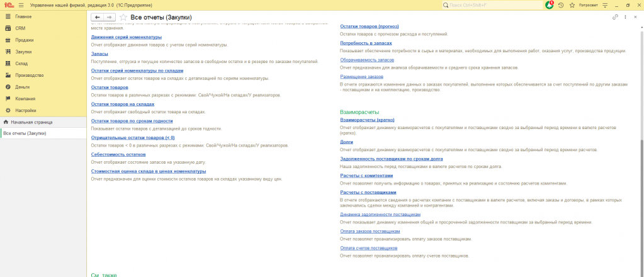This screenshot has height=277, width=644.
Task: Open Взаиморасчеты (кратко) report
Action: coord(367,120)
